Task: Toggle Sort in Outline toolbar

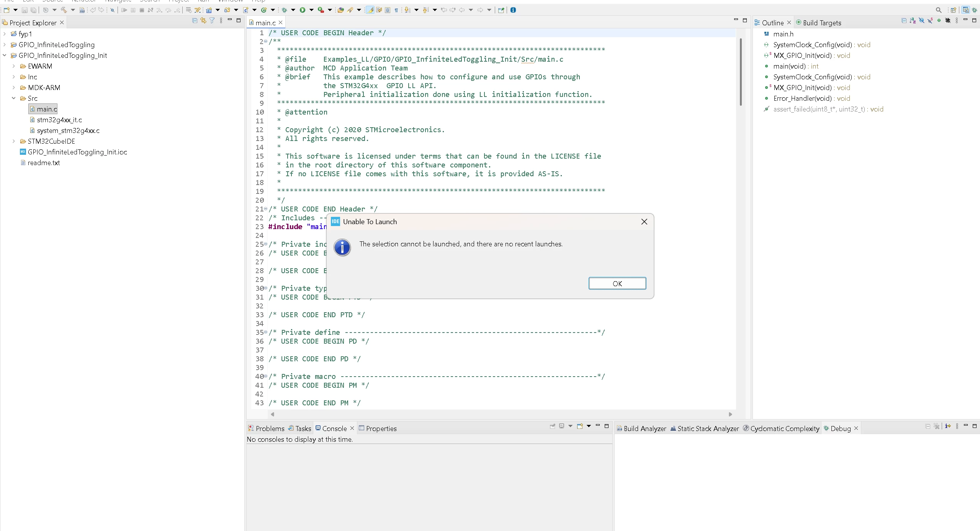Action: coord(913,21)
